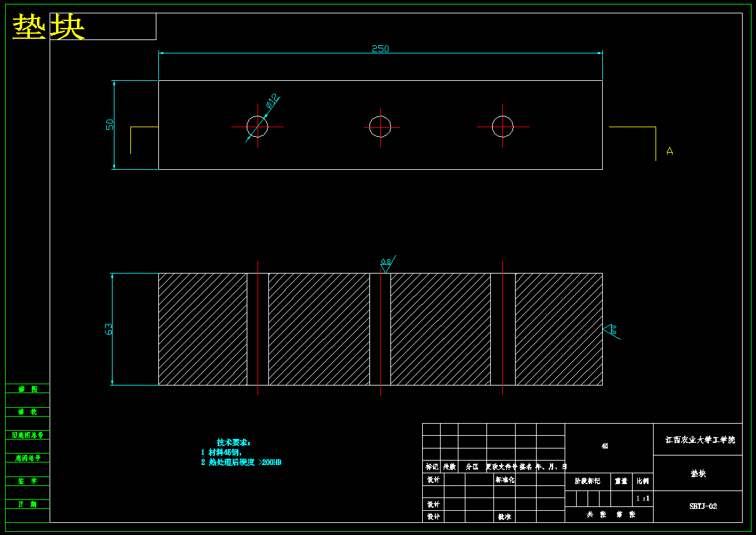Click the green 描图 sidebar cell
Screen dimensions: 756x535
tap(27, 389)
